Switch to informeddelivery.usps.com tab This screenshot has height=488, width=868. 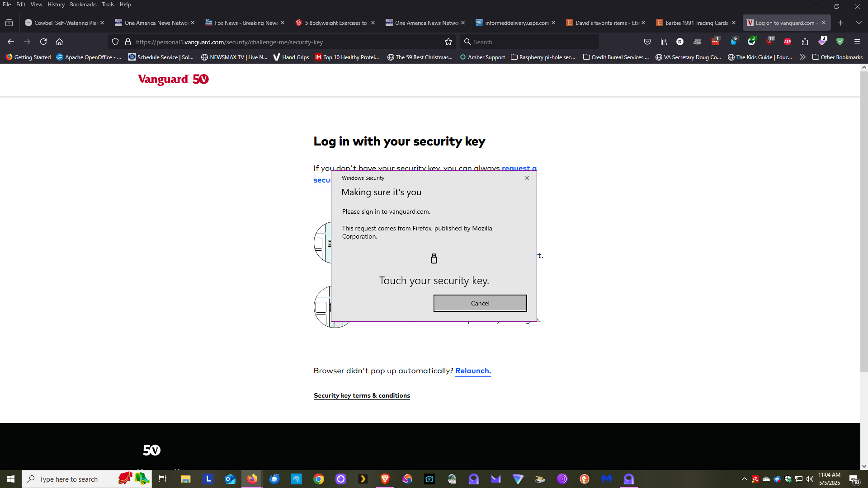click(x=515, y=23)
